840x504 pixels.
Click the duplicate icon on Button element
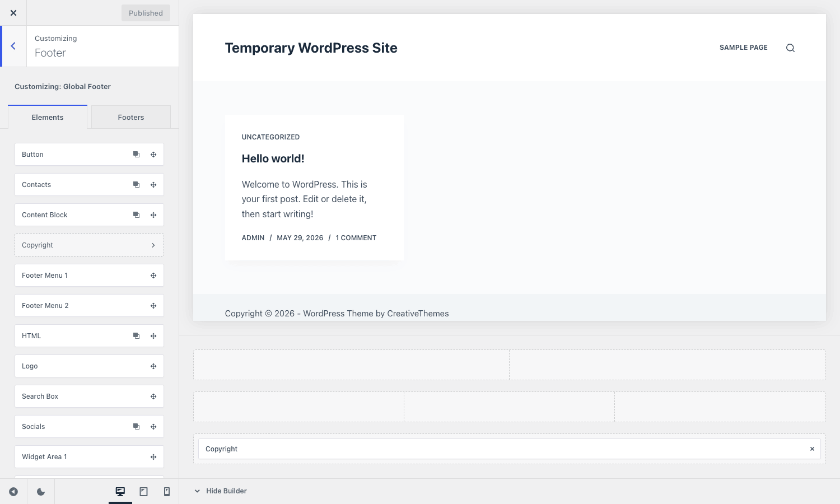point(136,155)
